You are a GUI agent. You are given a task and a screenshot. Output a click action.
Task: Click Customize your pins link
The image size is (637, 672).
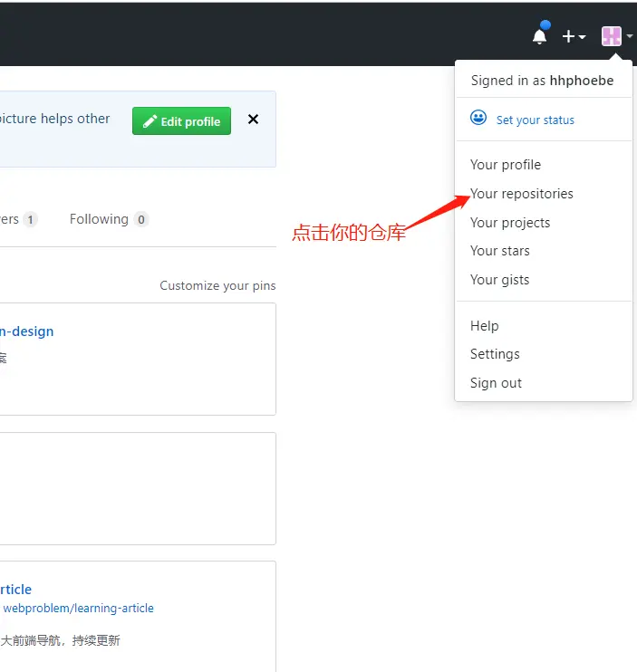[x=217, y=286]
